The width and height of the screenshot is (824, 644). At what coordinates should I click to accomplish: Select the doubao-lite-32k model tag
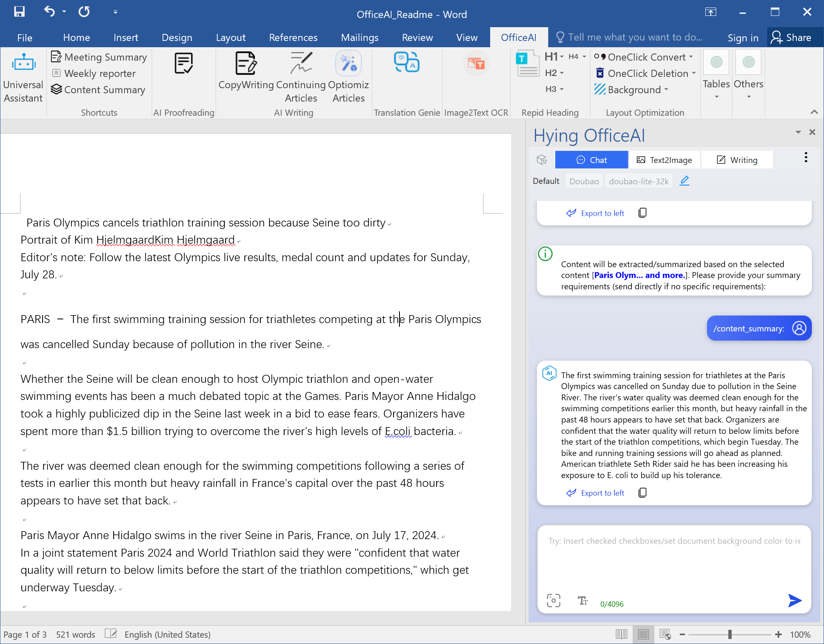pos(638,181)
